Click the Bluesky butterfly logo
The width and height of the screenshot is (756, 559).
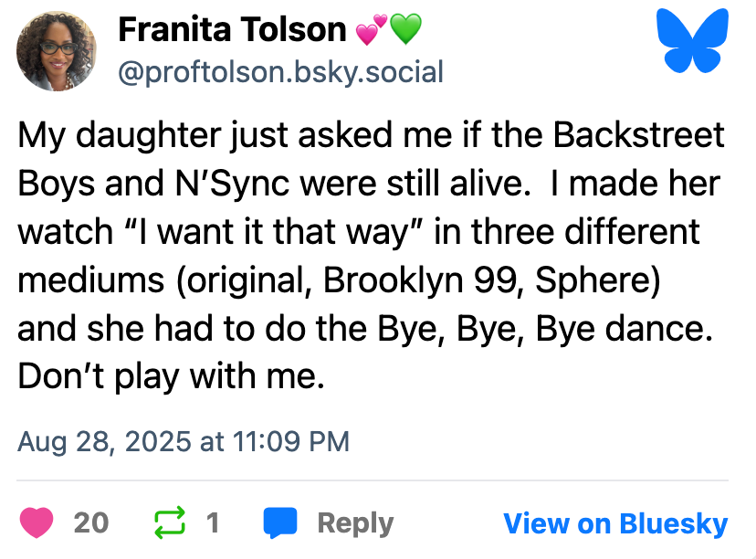[695, 43]
